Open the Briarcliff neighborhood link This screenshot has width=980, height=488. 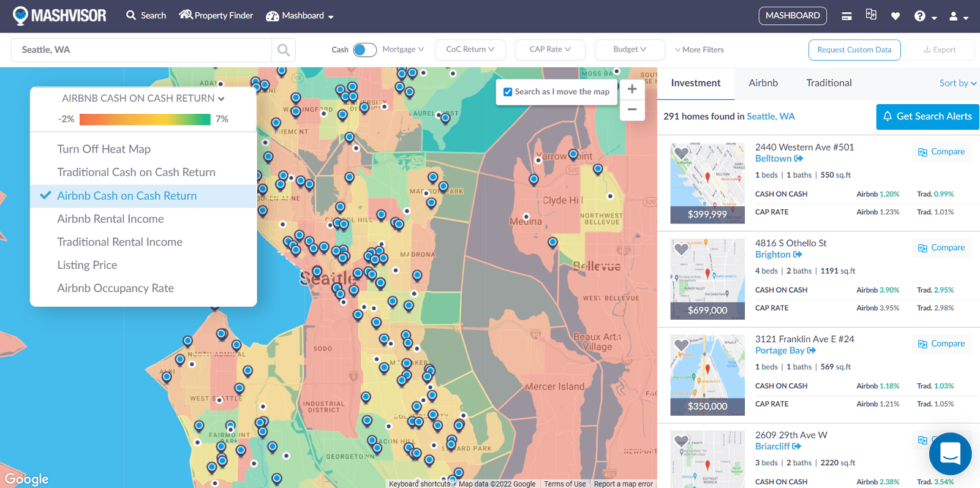coord(778,446)
